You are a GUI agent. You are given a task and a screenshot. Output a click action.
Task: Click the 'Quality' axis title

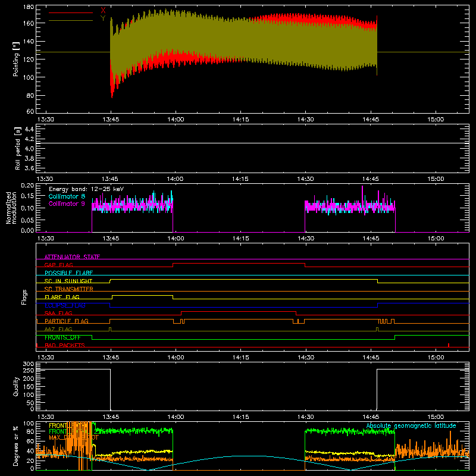(16, 386)
